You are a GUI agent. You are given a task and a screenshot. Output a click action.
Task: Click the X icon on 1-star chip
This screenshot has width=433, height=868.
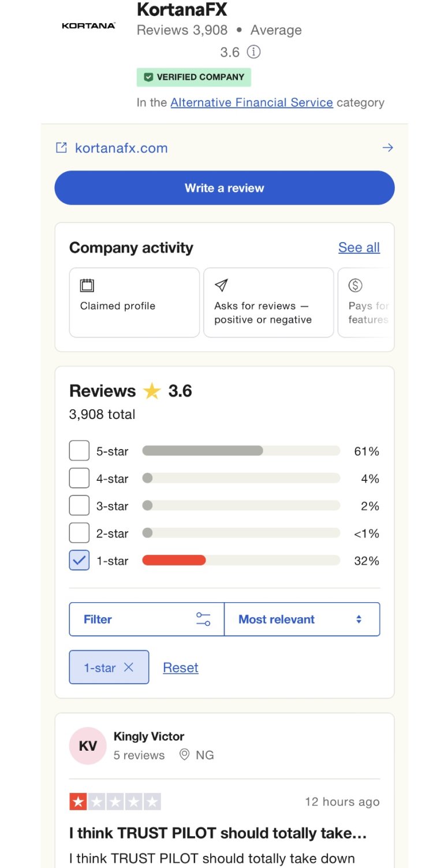[129, 667]
